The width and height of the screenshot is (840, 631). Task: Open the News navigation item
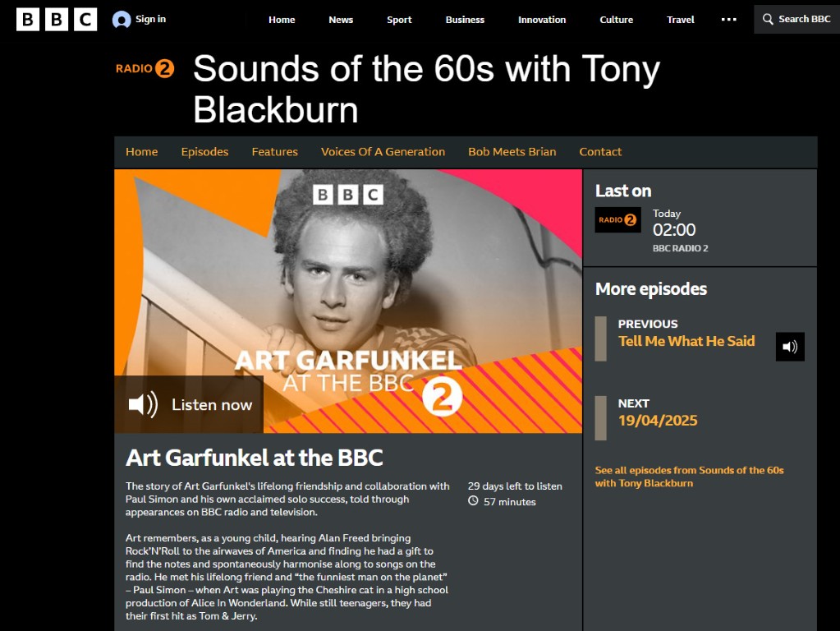341,20
